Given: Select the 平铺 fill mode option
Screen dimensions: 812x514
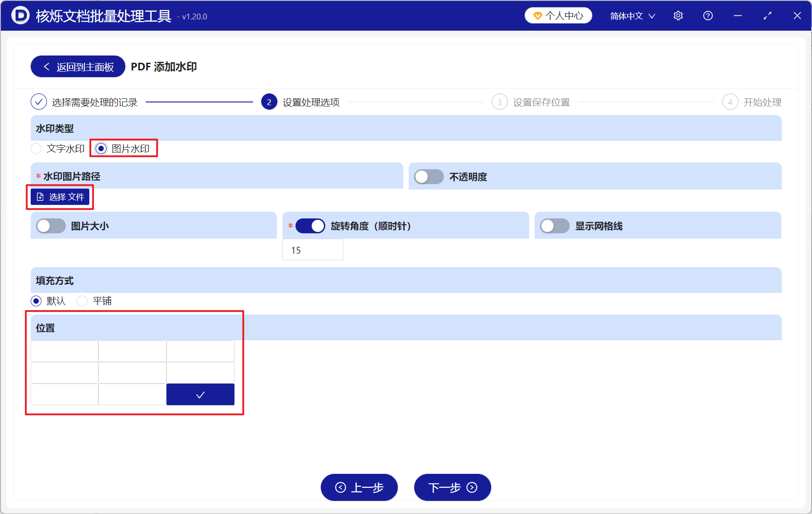Looking at the screenshot, I should click(x=82, y=301).
